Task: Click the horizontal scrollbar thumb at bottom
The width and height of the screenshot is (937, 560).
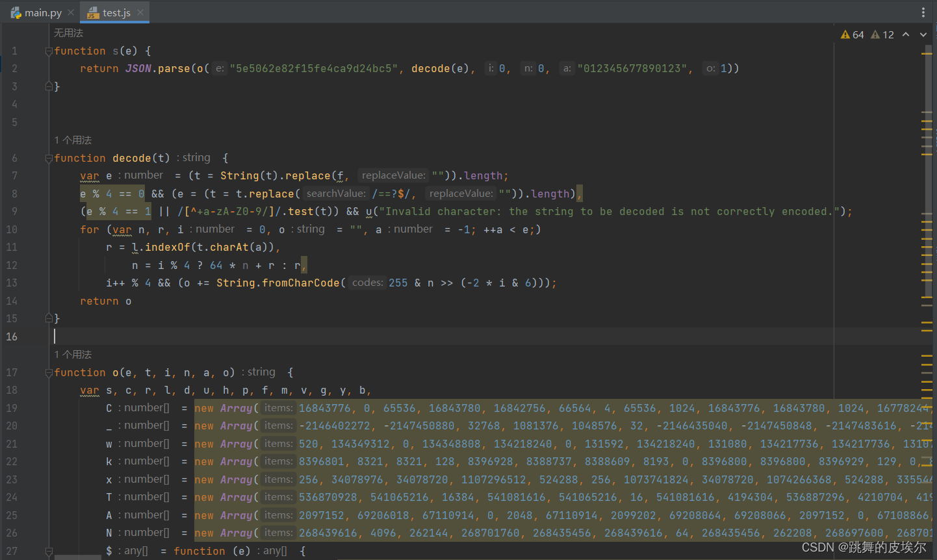Action: 77,557
